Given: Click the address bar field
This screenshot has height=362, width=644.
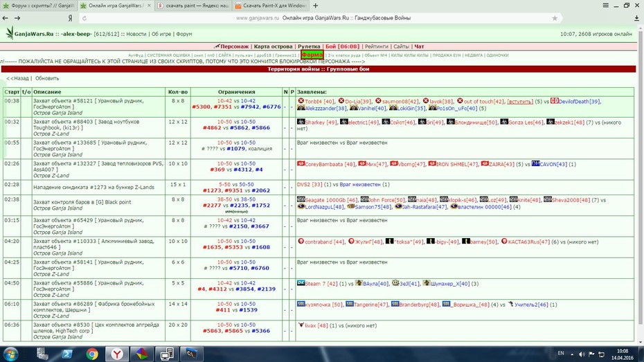Looking at the screenshot, I should click(x=321, y=18).
